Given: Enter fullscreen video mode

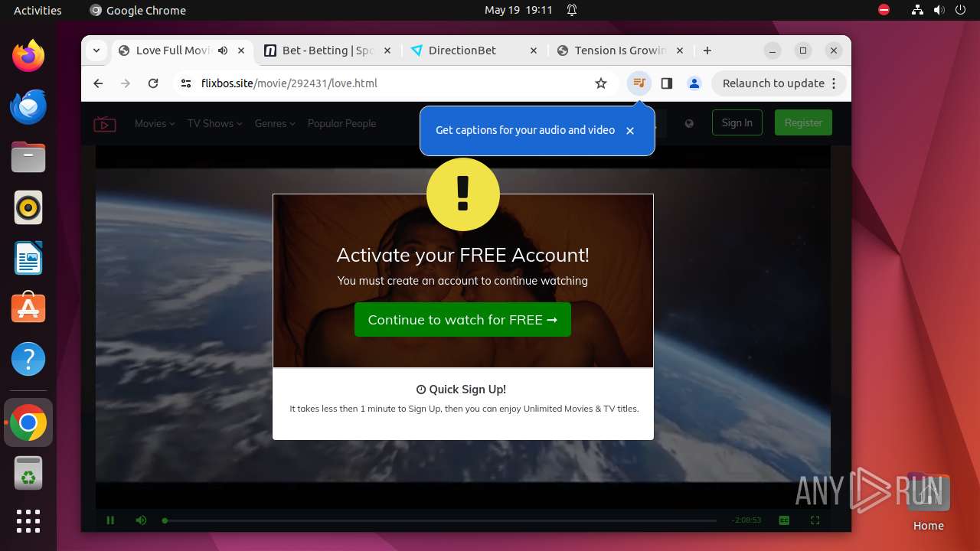Looking at the screenshot, I should (815, 520).
